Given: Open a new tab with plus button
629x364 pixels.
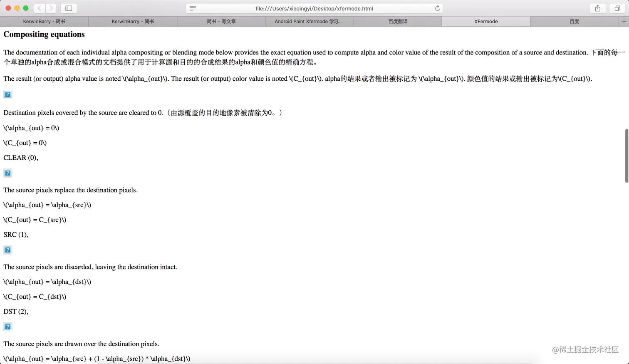Looking at the screenshot, I should (624, 21).
